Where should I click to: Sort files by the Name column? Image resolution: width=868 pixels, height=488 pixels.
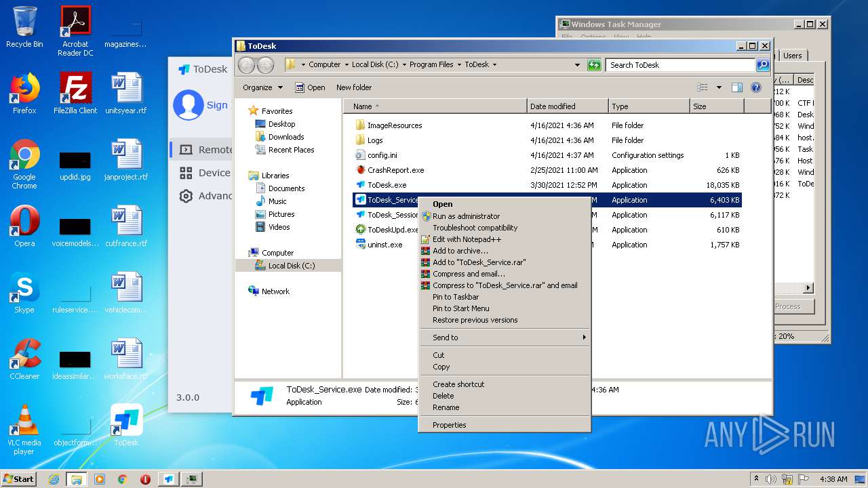(435, 106)
